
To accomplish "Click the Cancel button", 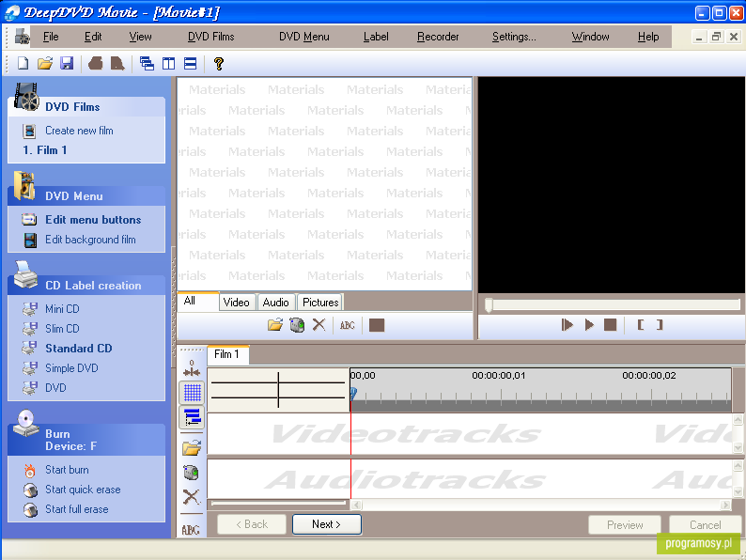I will point(705,525).
